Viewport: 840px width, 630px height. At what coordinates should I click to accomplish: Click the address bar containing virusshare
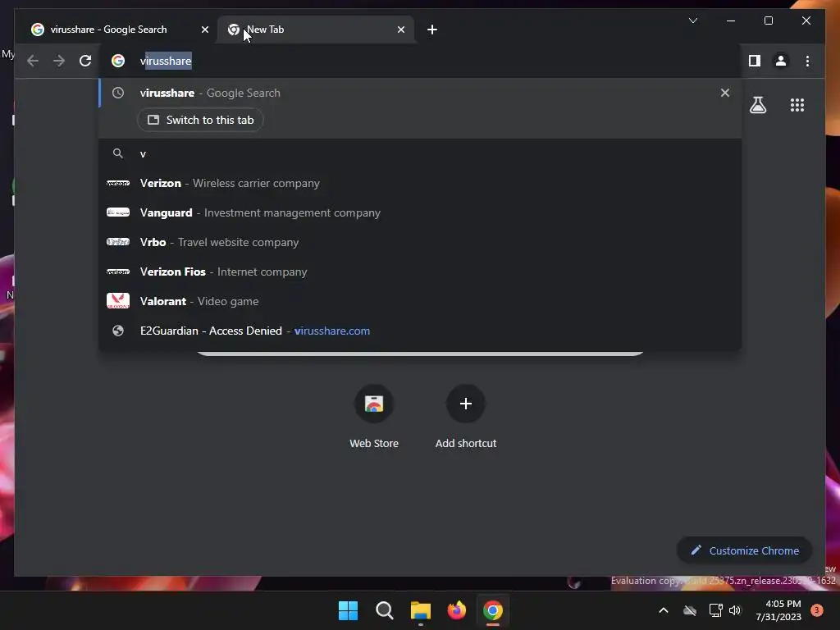420,61
